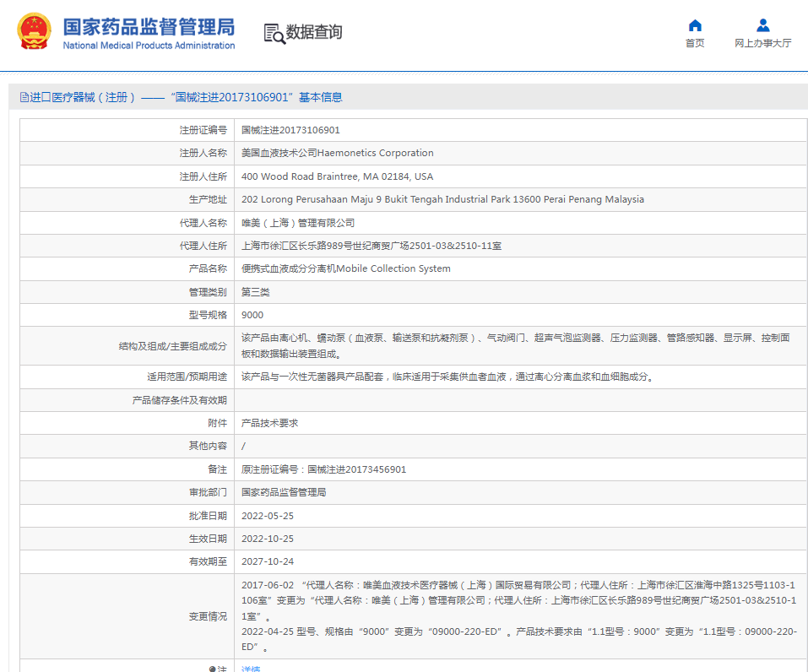Click the 产品技术要求 attachment entry
Viewport: 808px width, 672px height.
pyautogui.click(x=269, y=423)
